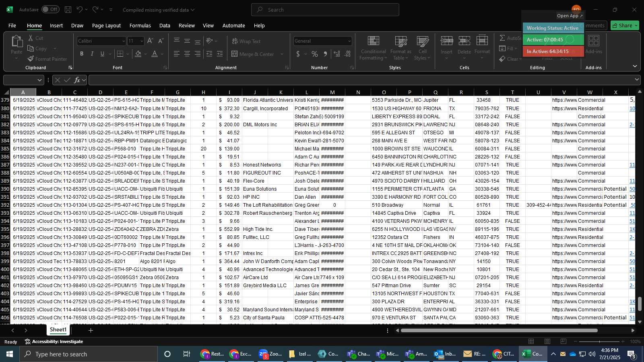
Task: Click the Delete Cells icon
Action: [x=464, y=41]
